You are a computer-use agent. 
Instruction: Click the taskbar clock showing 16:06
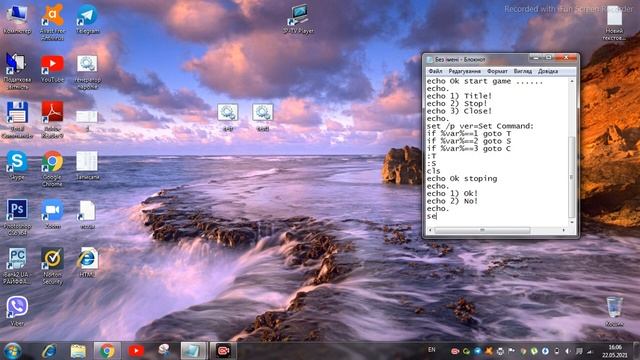(x=615, y=351)
